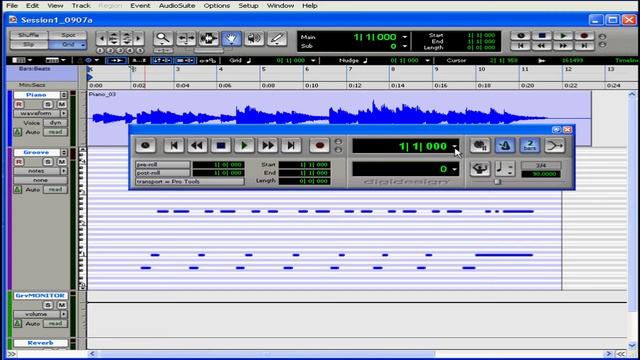Viewport: 640px width, 360px height.
Task: Select Shuffle edit mode
Action: tap(29, 36)
